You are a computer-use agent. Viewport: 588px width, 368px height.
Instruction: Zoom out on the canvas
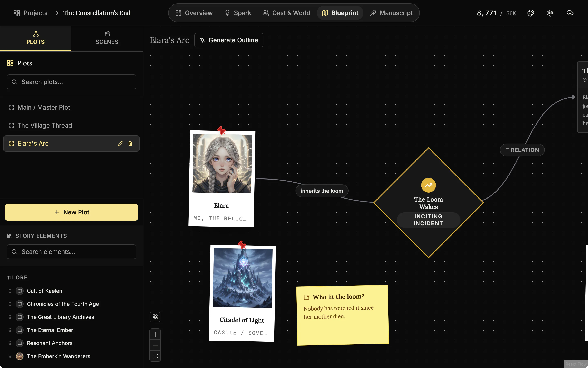click(x=155, y=345)
